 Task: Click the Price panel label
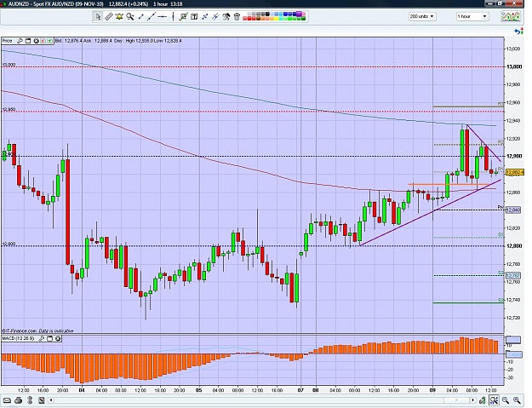[x=8, y=41]
